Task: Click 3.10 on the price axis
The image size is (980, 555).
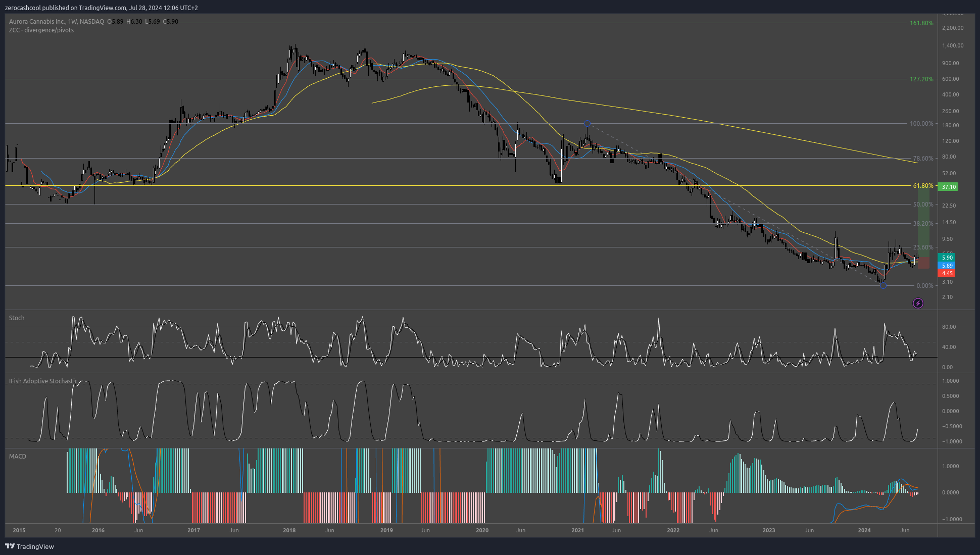Action: point(948,282)
